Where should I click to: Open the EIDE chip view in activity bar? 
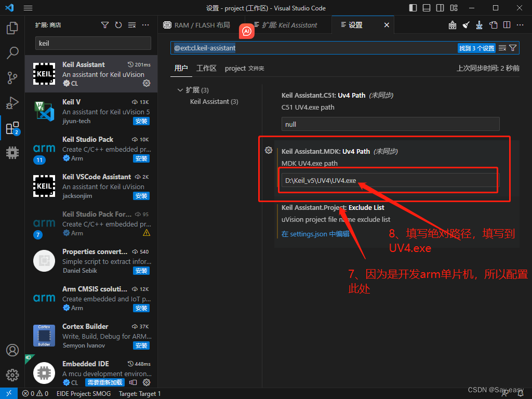point(12,153)
